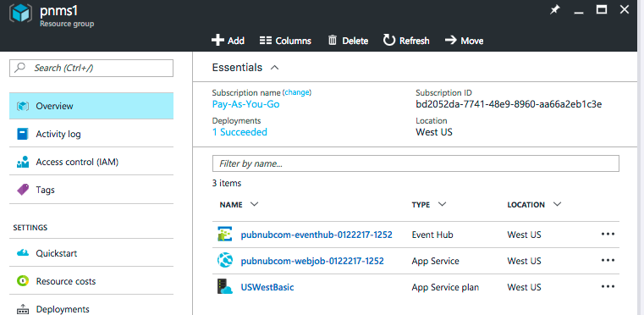Open Deployments in the sidebar

coord(91,309)
